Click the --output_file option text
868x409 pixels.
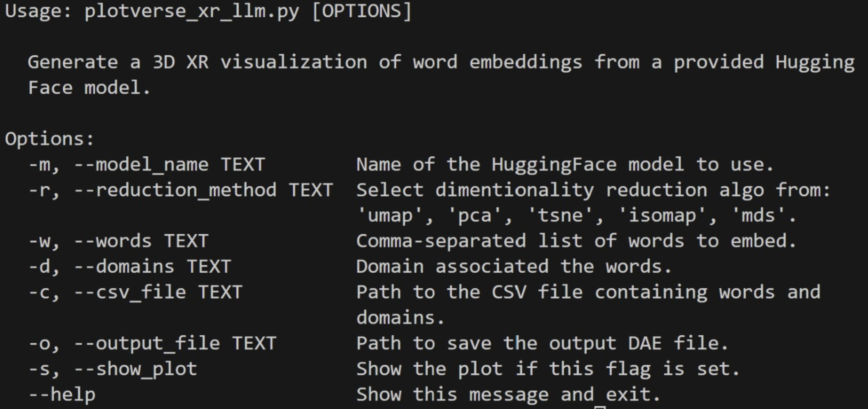pos(147,344)
